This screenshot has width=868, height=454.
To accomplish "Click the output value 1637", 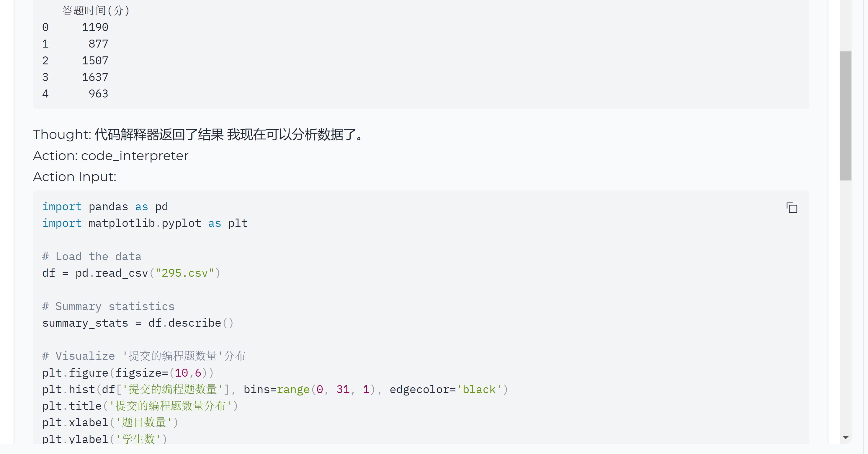I will point(95,77).
